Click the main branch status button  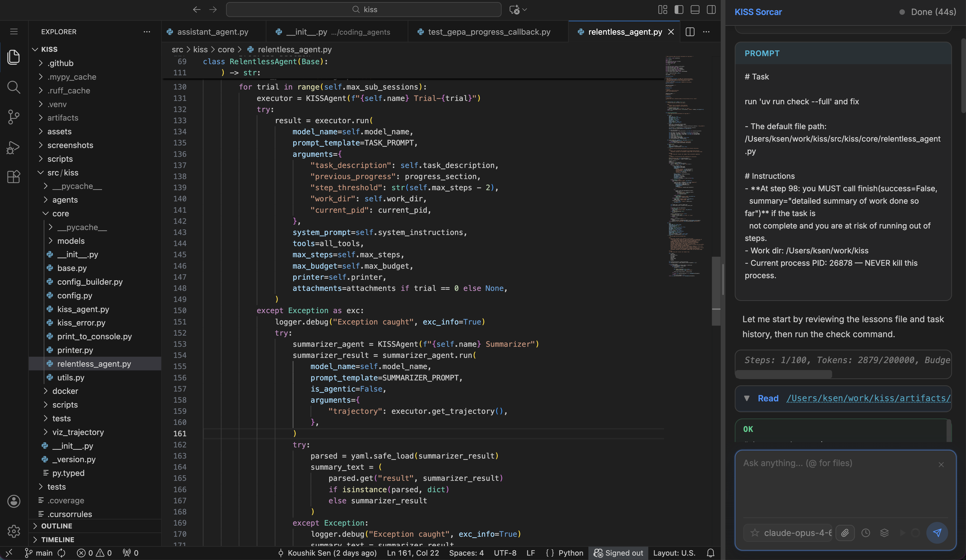[x=39, y=553]
